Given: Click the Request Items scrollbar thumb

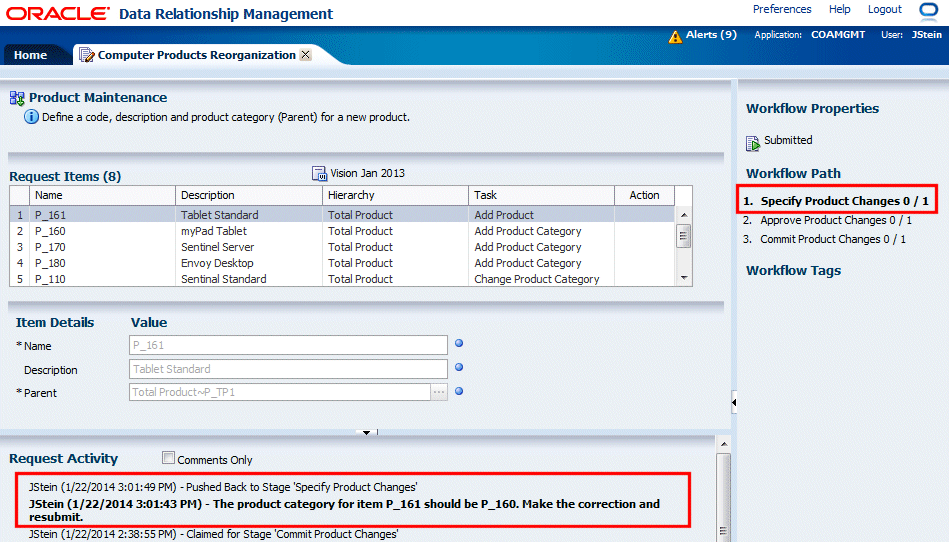Looking at the screenshot, I should (x=683, y=236).
